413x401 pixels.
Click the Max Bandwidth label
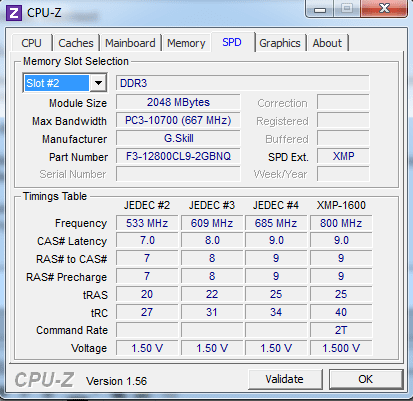tap(69, 121)
